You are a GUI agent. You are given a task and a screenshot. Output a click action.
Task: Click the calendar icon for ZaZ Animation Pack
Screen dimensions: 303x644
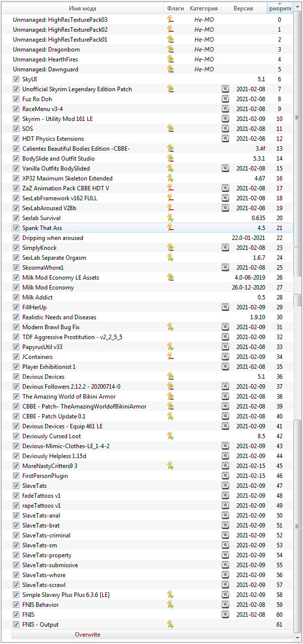pyautogui.click(x=225, y=188)
